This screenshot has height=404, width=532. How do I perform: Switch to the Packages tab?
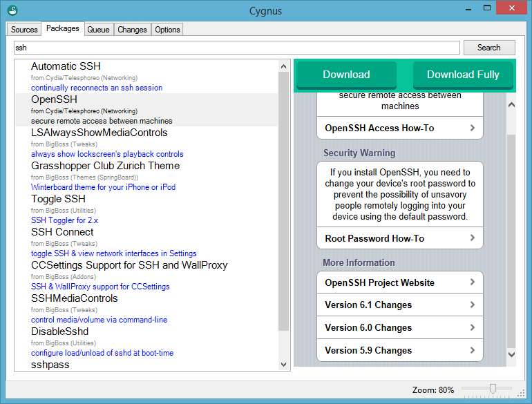pos(62,28)
